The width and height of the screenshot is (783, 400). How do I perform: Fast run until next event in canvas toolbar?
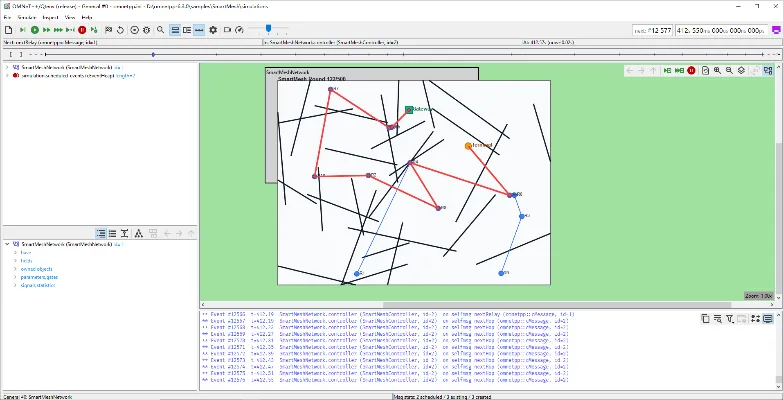[x=680, y=70]
